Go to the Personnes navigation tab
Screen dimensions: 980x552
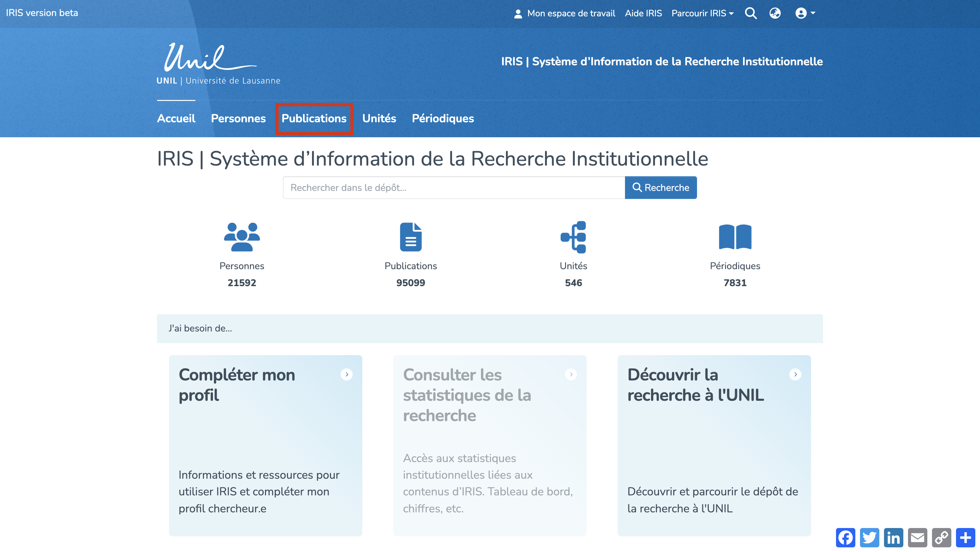[x=238, y=118]
